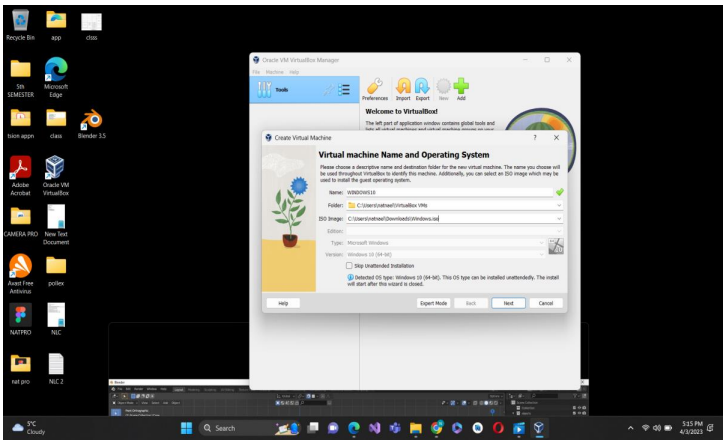Click the Name input field
This screenshot has height=441, width=725.
click(449, 192)
